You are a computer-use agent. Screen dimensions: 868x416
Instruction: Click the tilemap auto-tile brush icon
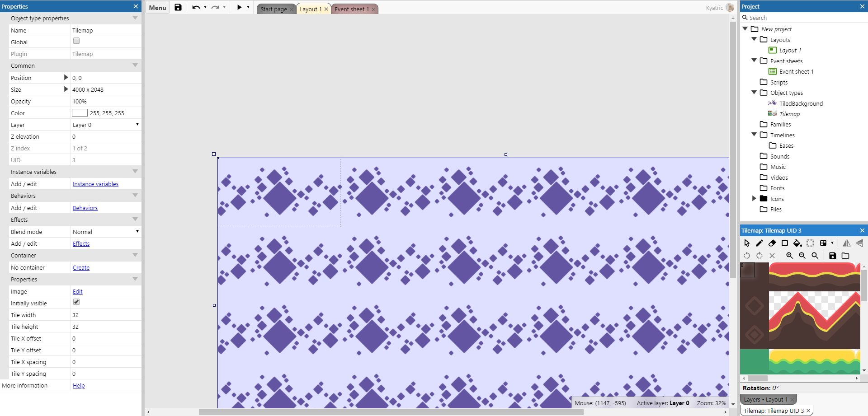pyautogui.click(x=823, y=243)
